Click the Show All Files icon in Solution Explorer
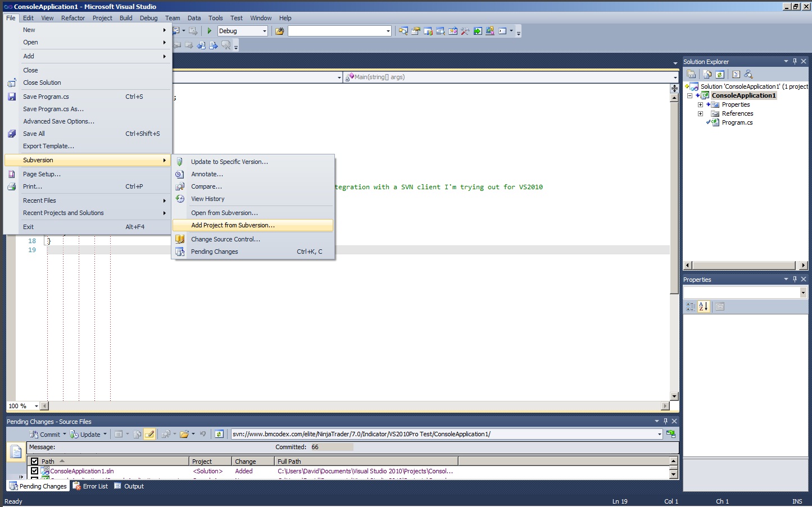This screenshot has height=507, width=812. pos(707,74)
